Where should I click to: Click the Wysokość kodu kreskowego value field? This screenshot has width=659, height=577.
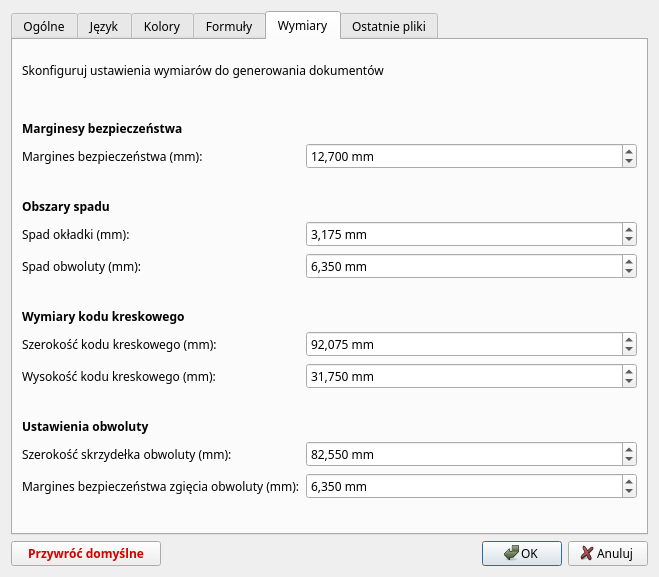[x=462, y=377]
